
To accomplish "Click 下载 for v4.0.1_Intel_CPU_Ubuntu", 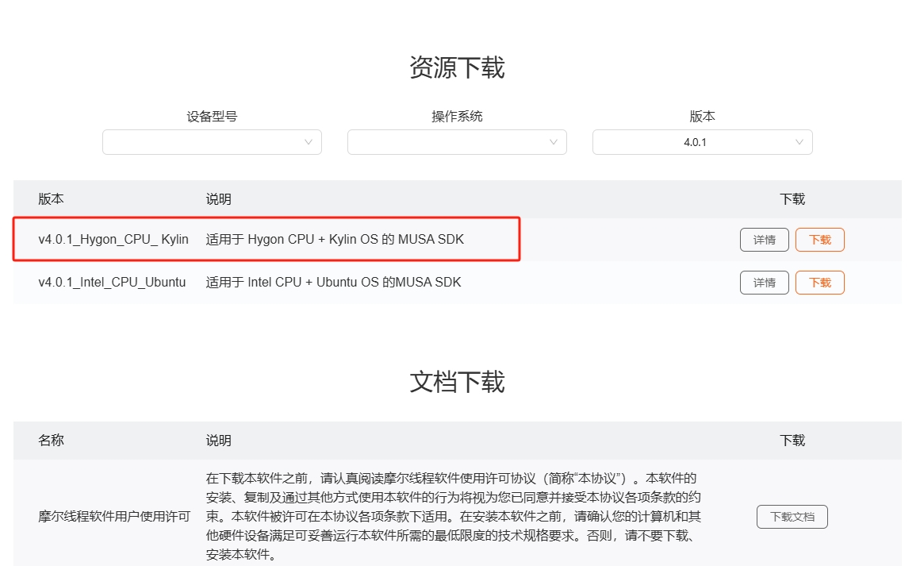I will (x=819, y=283).
